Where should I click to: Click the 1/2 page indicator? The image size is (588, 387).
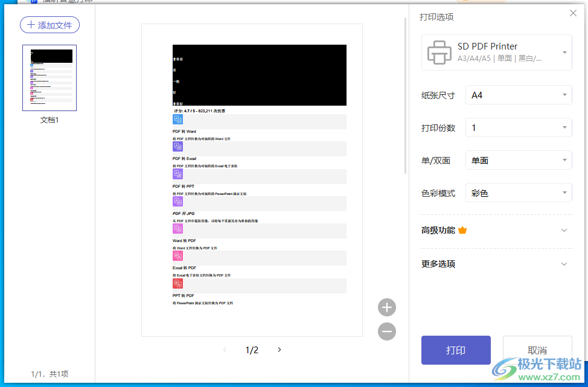pos(252,350)
